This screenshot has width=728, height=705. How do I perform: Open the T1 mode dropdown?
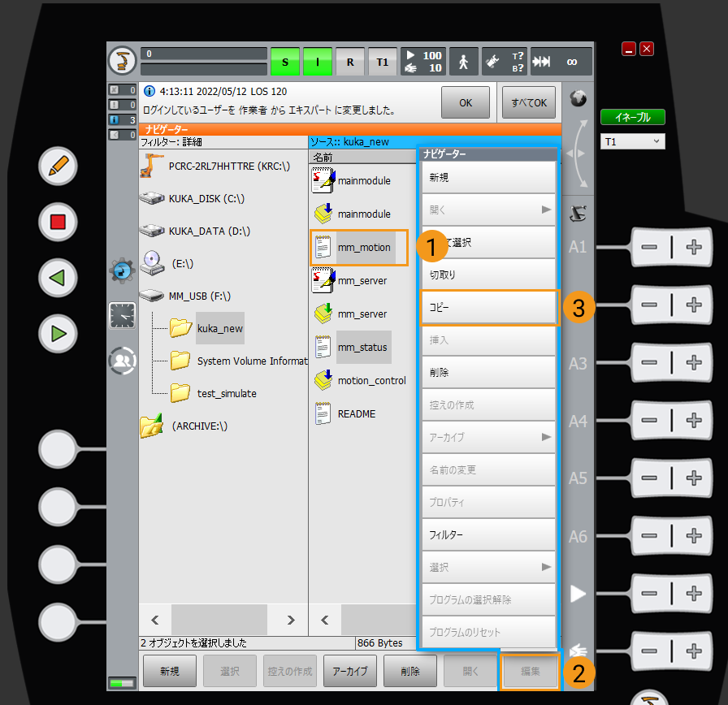pos(632,141)
